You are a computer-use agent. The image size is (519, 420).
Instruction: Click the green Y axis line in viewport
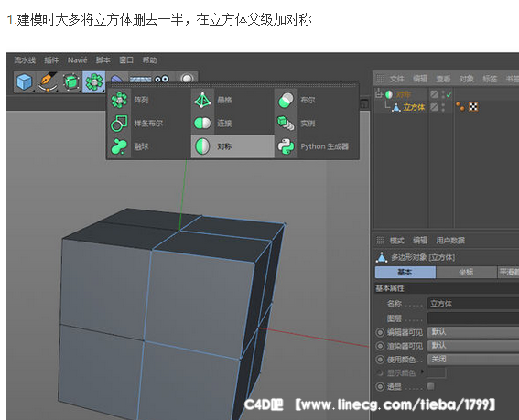click(183, 194)
